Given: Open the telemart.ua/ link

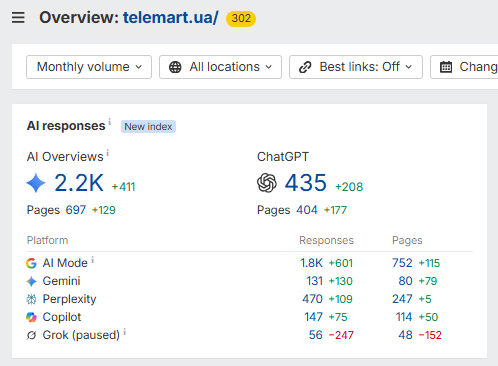Looking at the screenshot, I should (171, 17).
